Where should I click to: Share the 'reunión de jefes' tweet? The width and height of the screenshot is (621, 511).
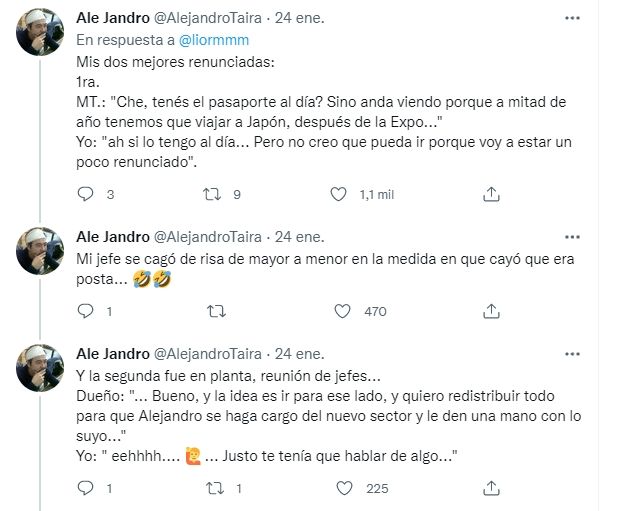(490, 489)
